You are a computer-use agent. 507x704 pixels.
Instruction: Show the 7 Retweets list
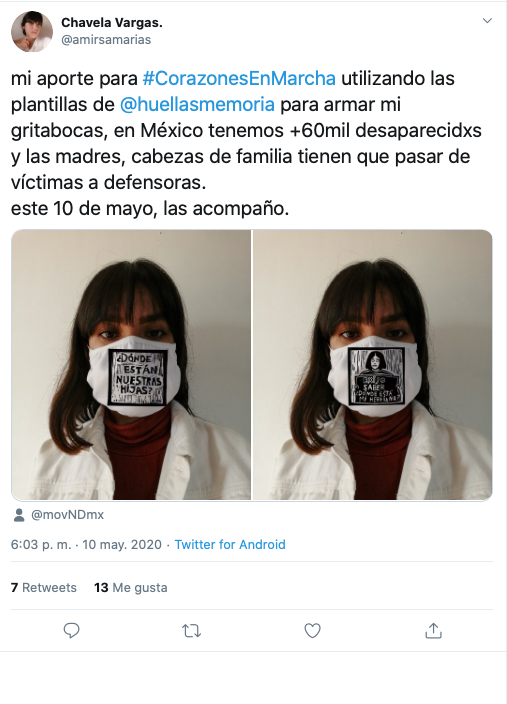pyautogui.click(x=44, y=587)
